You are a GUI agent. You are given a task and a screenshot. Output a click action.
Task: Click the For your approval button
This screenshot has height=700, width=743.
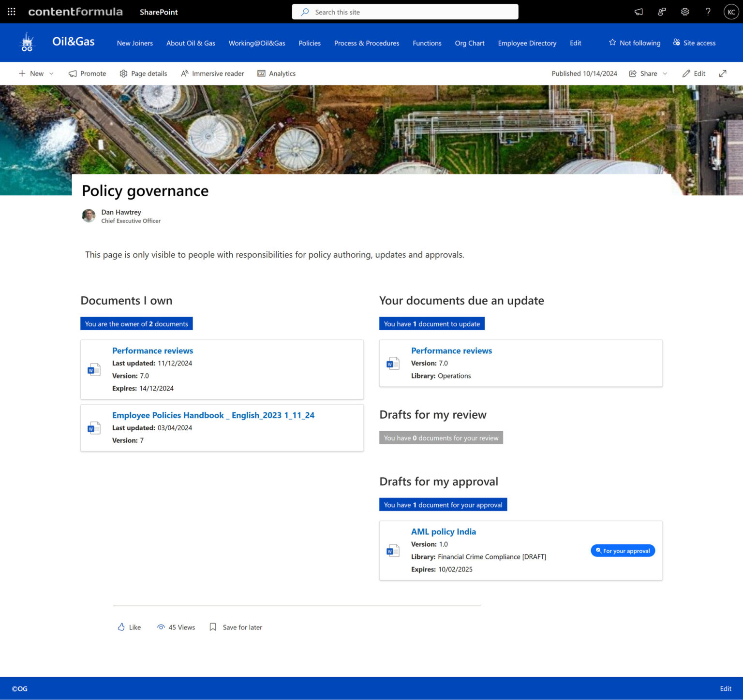coord(623,551)
